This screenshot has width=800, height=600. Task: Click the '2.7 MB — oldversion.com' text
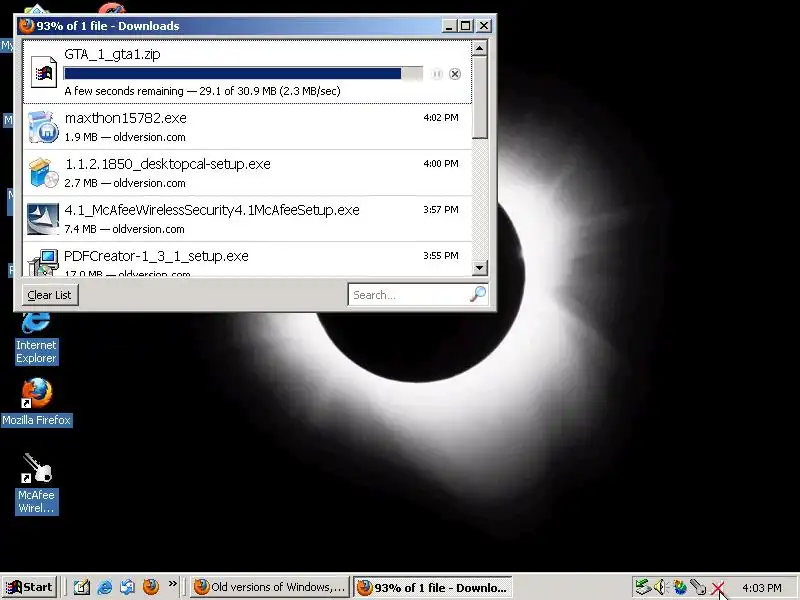coord(125,183)
